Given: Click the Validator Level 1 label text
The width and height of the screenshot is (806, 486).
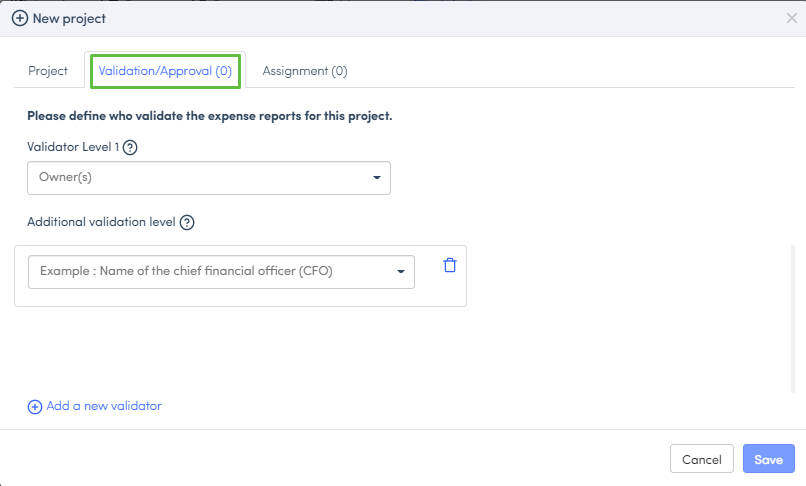Looking at the screenshot, I should click(73, 147).
